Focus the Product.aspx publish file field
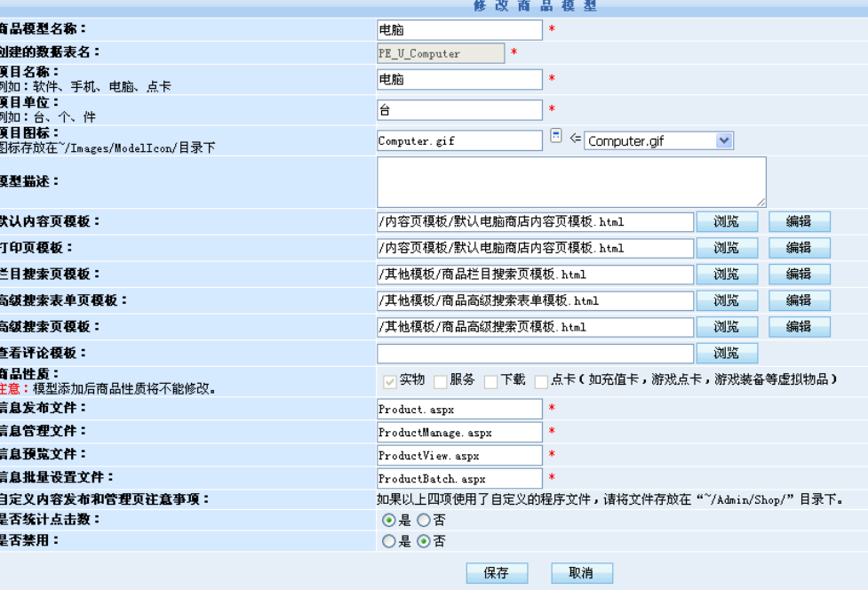868x590 pixels. [459, 410]
